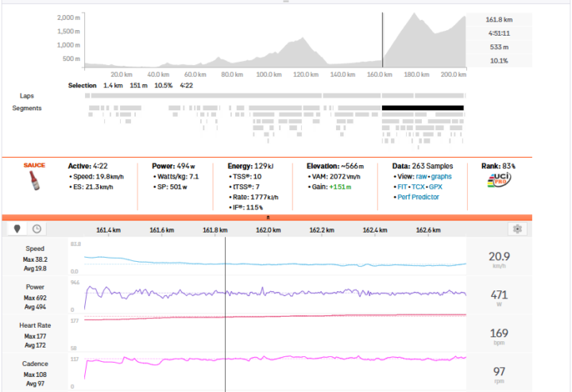This screenshot has height=392, width=572.
Task: Click the Speed graph blue line
Action: coord(318,263)
